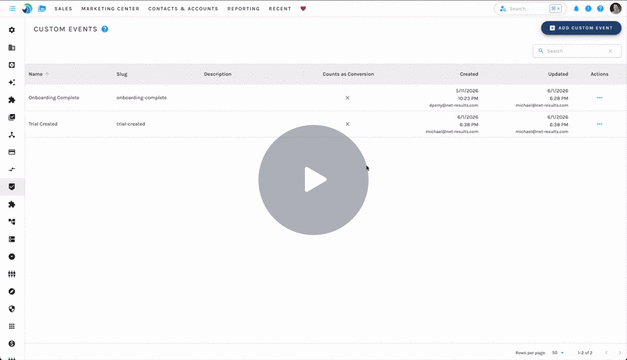
Task: Go to the previous page with the left chevron
Action: 606,353
